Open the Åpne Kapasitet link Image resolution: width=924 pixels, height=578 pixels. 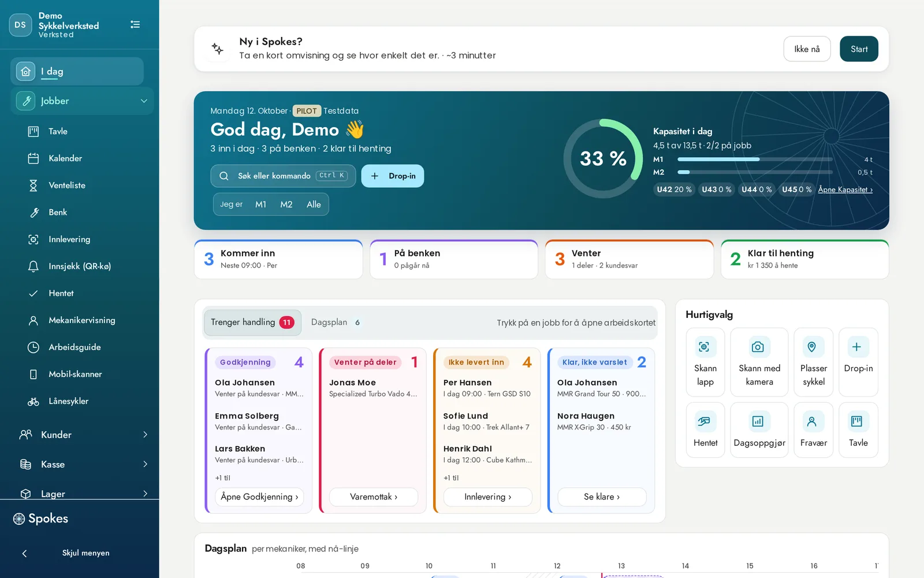pos(845,190)
